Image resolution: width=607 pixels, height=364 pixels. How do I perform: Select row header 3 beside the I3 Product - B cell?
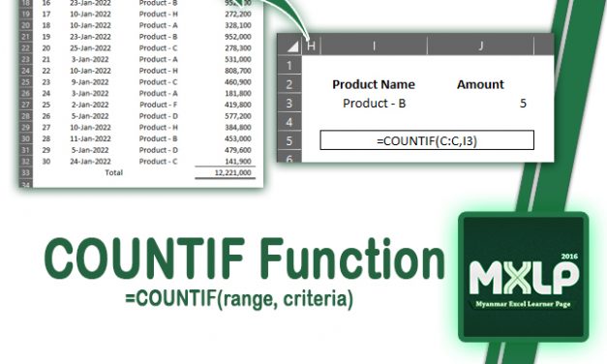click(289, 103)
